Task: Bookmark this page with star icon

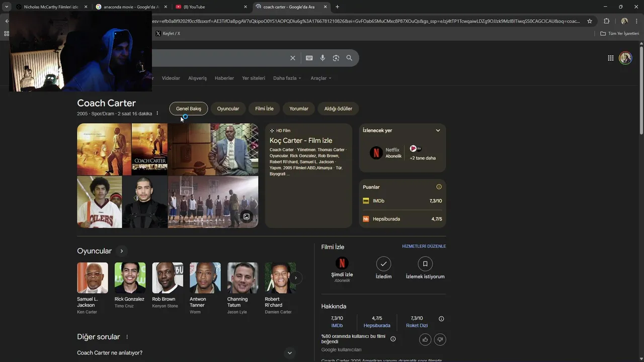Action: tap(590, 21)
